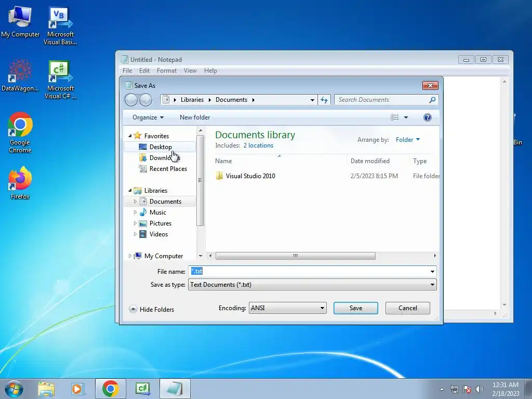532x399 pixels.
Task: Click the change view icon in toolbar
Action: [x=395, y=117]
